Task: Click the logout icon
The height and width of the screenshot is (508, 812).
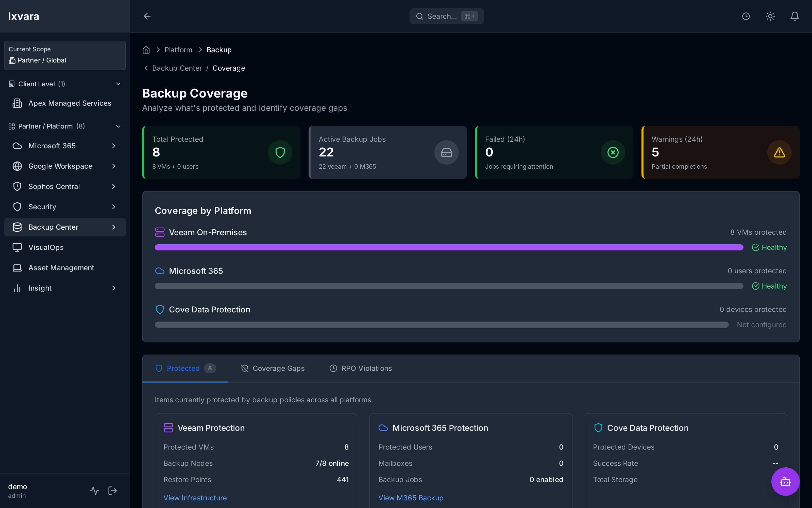Action: pyautogui.click(x=113, y=491)
